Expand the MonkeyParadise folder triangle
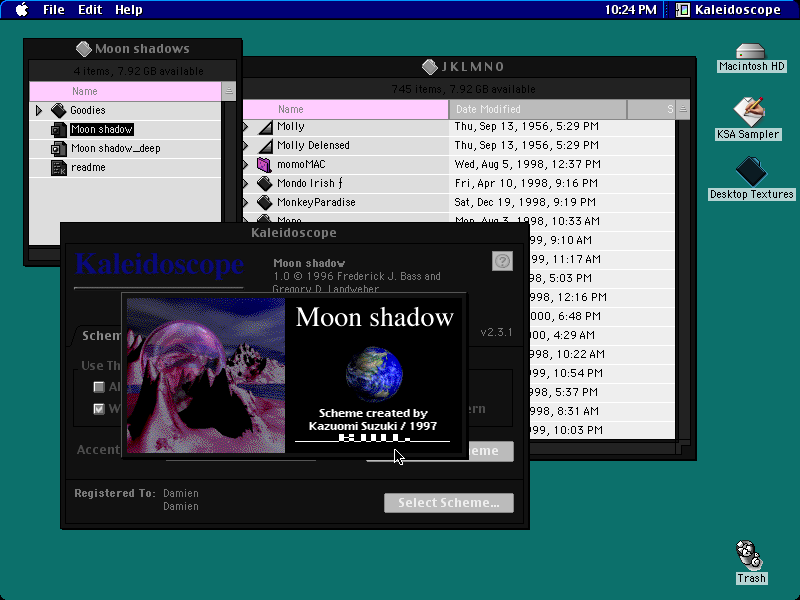The width and height of the screenshot is (800, 600). [x=246, y=202]
